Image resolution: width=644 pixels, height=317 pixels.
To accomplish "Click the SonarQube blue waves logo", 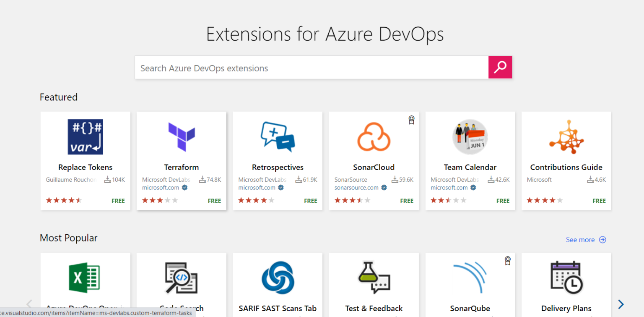I will tap(470, 278).
